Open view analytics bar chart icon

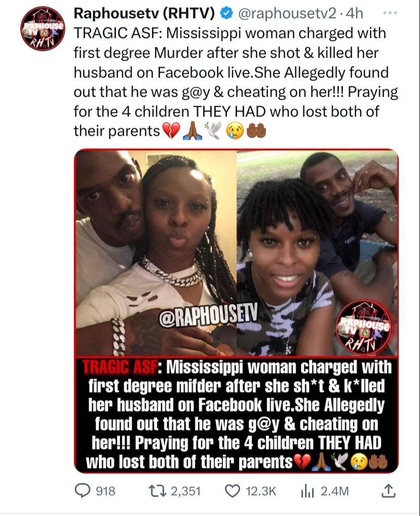(x=308, y=491)
